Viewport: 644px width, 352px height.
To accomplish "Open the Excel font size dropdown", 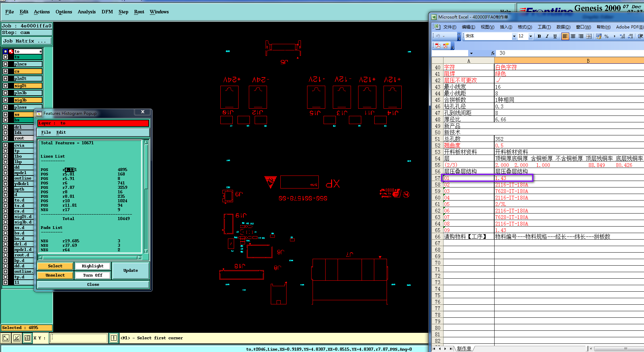I will pyautogui.click(x=531, y=36).
